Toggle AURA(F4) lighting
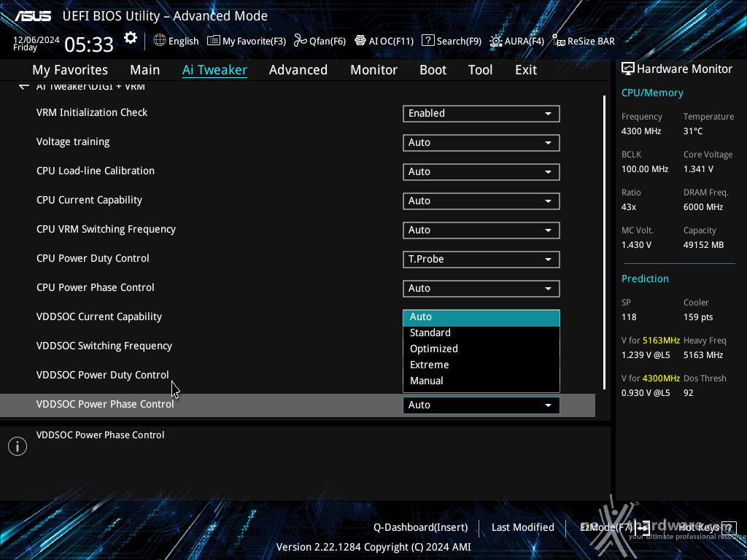Screen dimensions: 747x560 coord(516,41)
